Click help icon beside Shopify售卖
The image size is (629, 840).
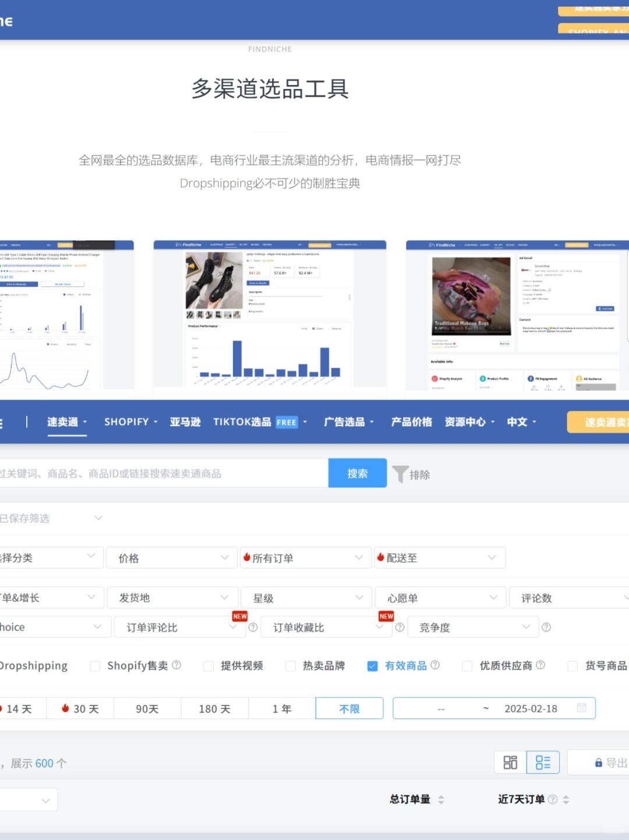176,665
